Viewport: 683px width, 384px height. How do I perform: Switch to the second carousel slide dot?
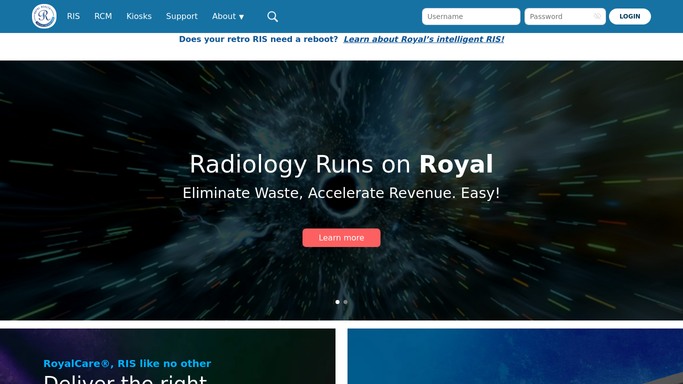pyautogui.click(x=345, y=302)
